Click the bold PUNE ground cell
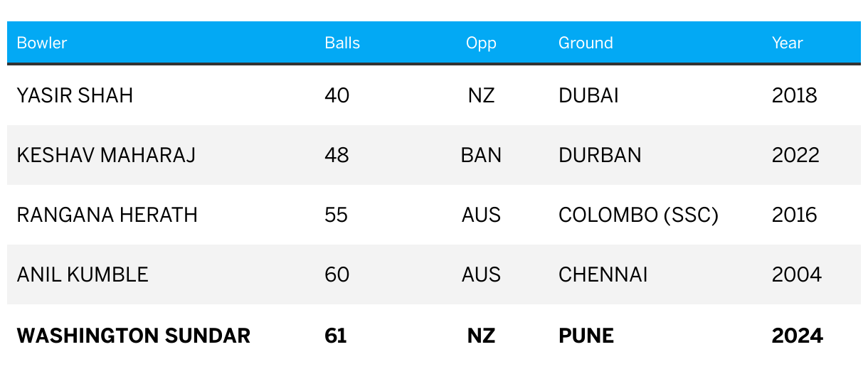Viewport: 868px width, 374px height. [586, 336]
